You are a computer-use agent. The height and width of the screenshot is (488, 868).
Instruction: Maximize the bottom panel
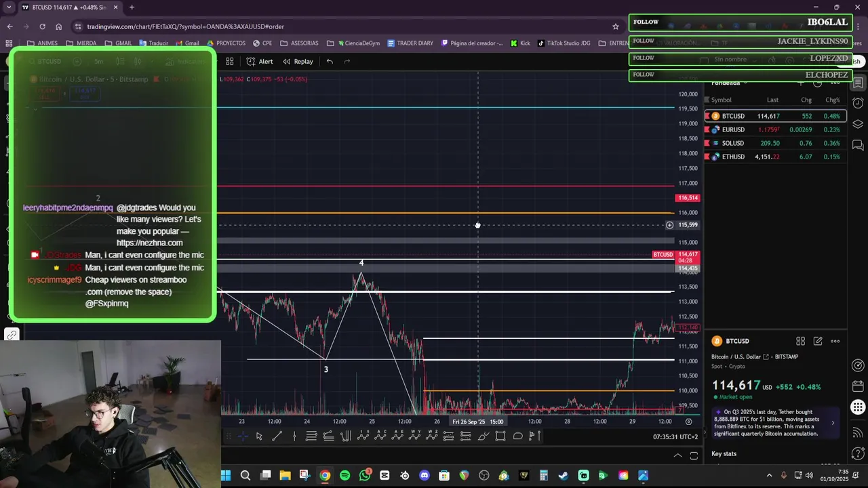pos(694,455)
